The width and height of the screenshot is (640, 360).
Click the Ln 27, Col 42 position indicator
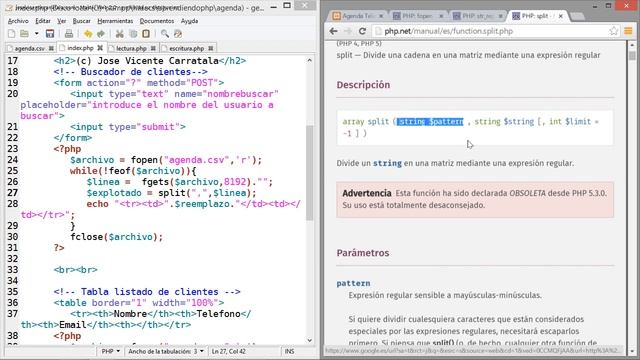click(x=229, y=351)
